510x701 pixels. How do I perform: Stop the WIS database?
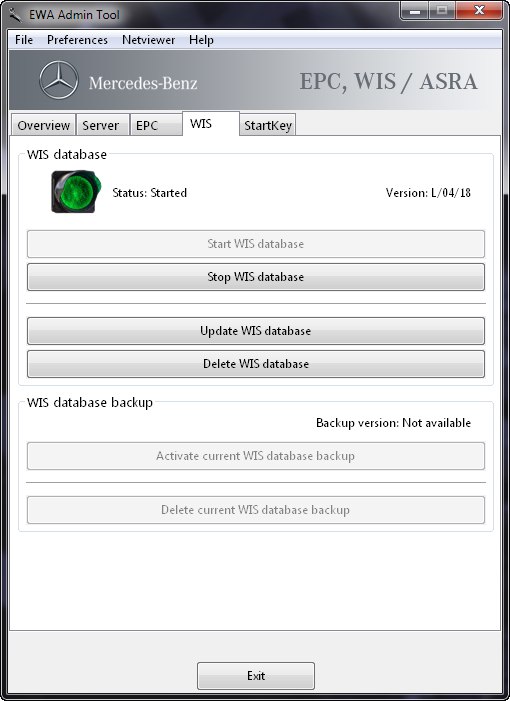[x=256, y=277]
